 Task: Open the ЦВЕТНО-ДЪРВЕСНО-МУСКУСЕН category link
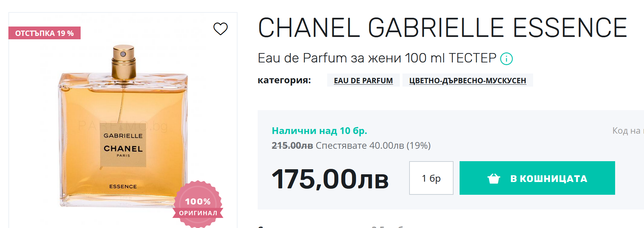pyautogui.click(x=468, y=81)
